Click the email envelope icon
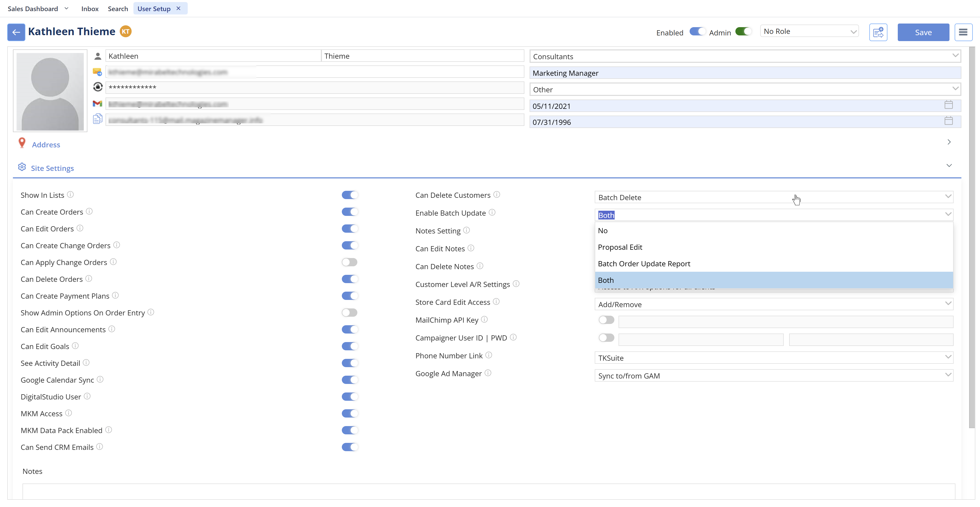Viewport: 980px width, 507px height. click(x=97, y=72)
